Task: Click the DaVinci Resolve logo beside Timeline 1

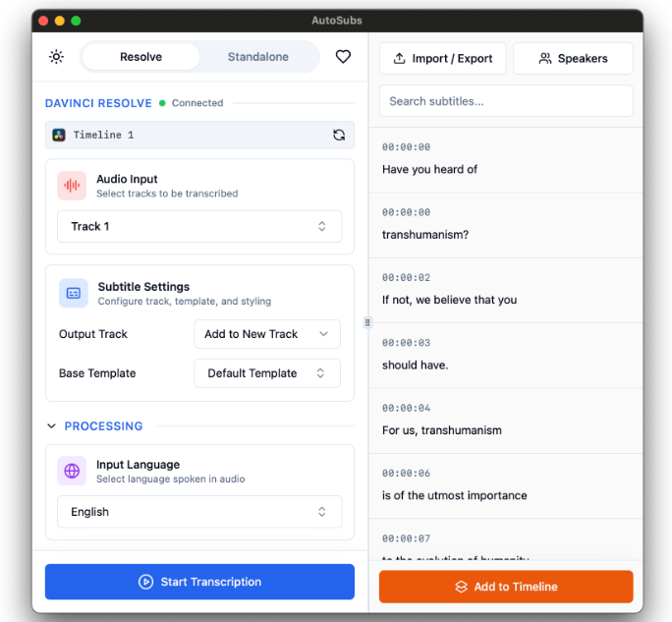Action: point(59,135)
